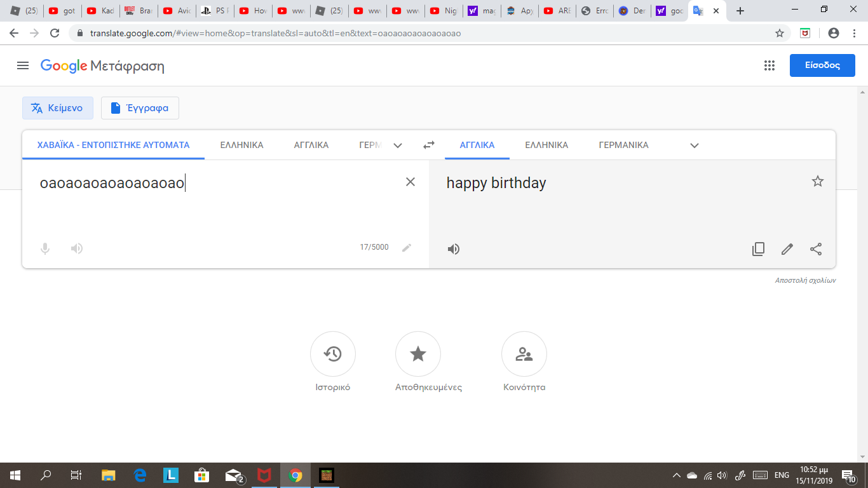Choose ΑΓΓΛΙΚΑ as source language
This screenshot has height=488, width=868.
pyautogui.click(x=311, y=145)
